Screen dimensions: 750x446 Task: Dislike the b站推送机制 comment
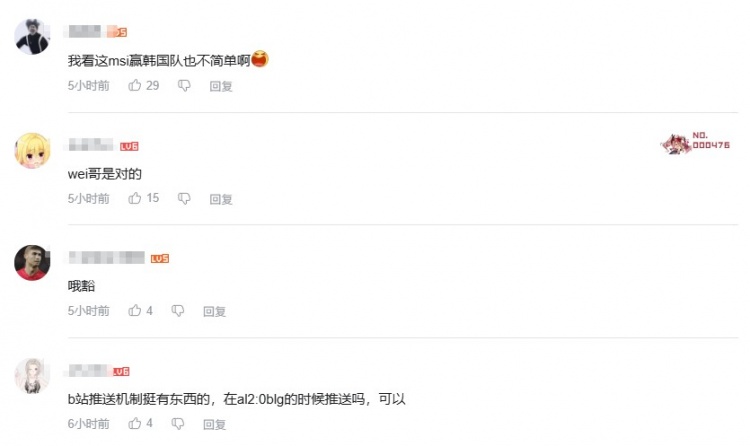pos(178,424)
